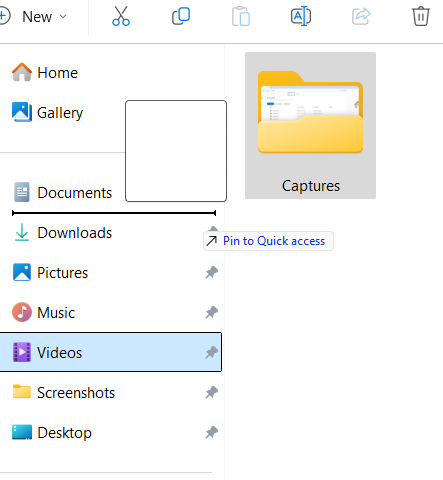Image resolution: width=443 pixels, height=480 pixels.
Task: Click the Paste clipboard icon
Action: 241,16
